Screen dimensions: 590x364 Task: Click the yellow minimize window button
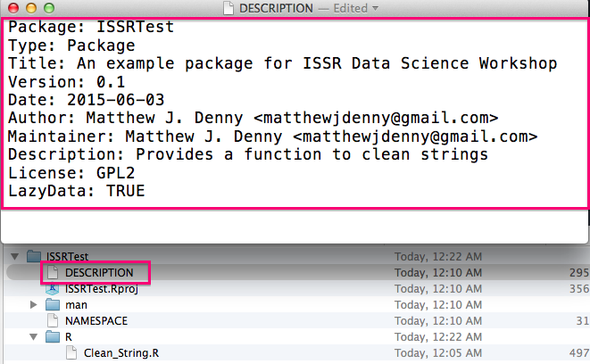coord(31,7)
